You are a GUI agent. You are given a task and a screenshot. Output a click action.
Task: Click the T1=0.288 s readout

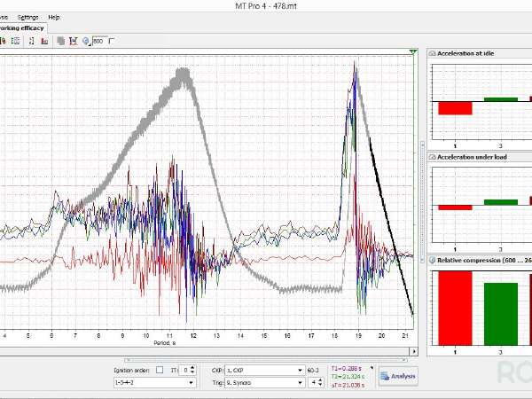(x=347, y=368)
